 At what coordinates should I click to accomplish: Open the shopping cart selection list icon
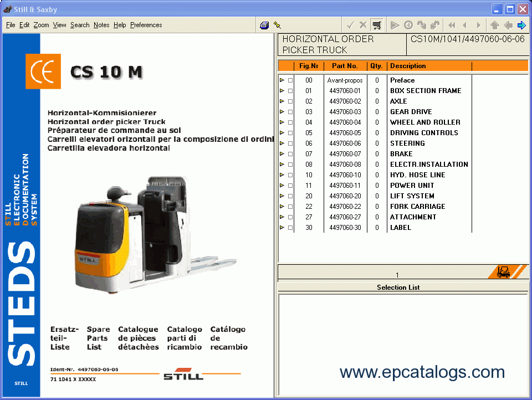coord(377,25)
